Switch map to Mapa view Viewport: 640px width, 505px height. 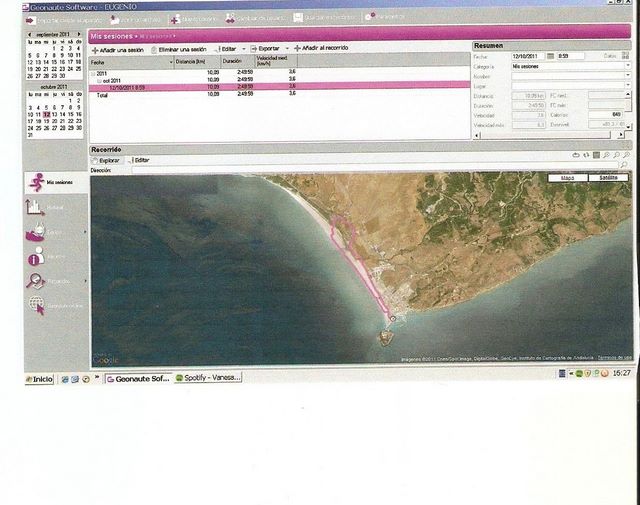pyautogui.click(x=567, y=177)
